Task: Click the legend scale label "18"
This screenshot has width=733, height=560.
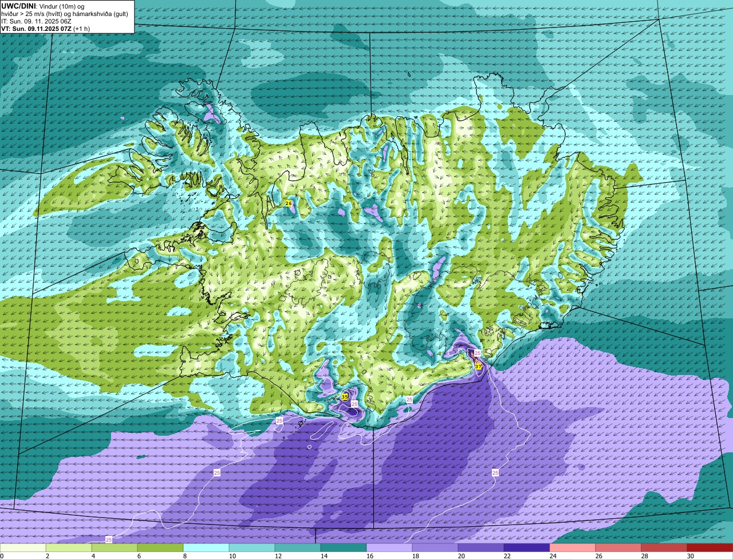Action: 415,556
